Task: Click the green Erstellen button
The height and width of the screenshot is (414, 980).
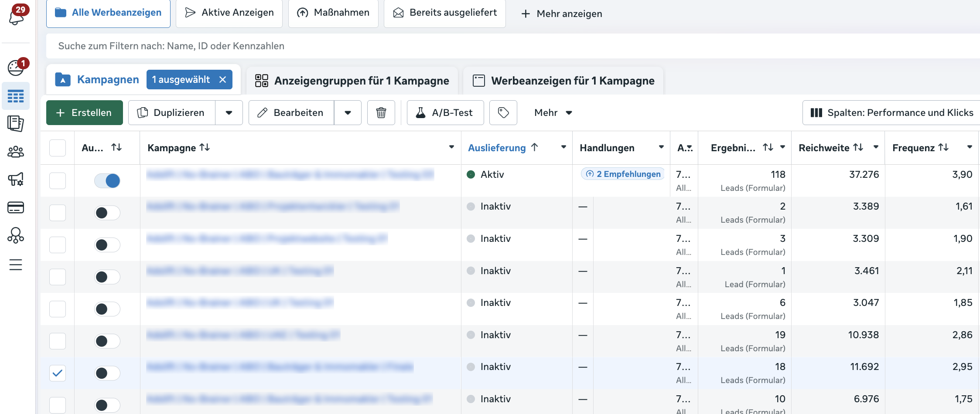Action: [85, 113]
